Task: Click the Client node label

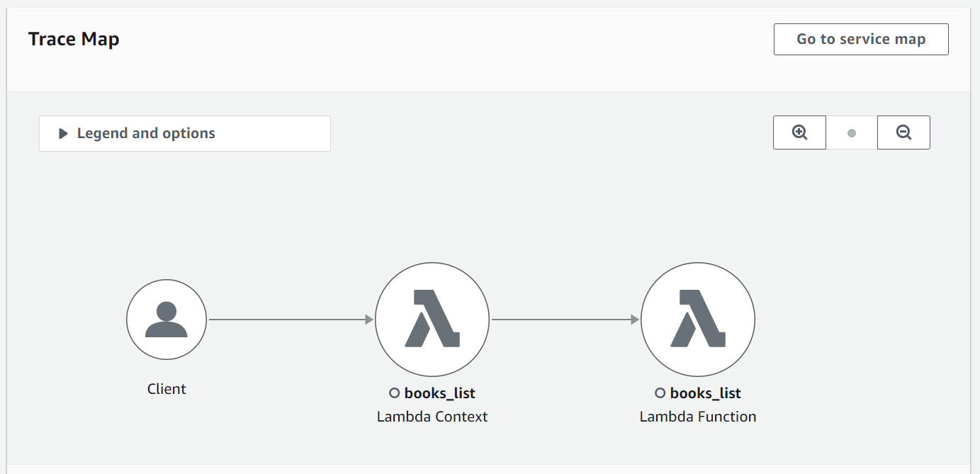Action: [167, 389]
